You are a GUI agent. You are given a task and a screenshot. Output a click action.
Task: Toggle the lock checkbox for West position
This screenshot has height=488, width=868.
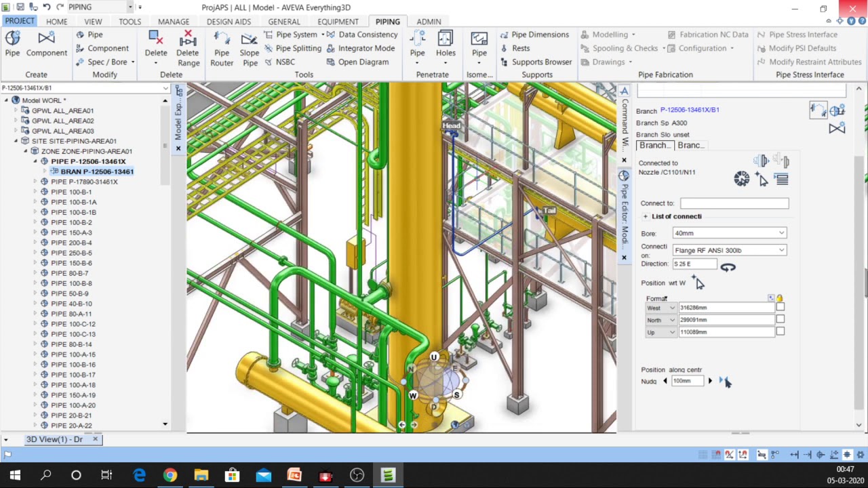coord(780,307)
